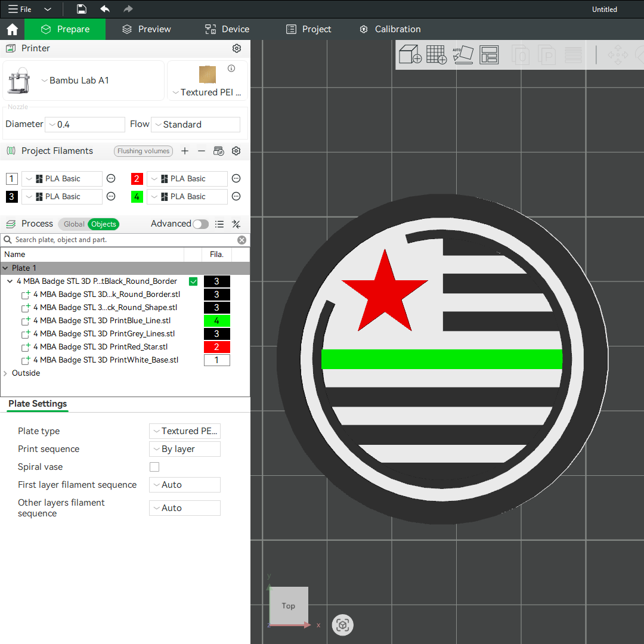The image size is (644, 644).
Task: Click the red filament 2 color swatch
Action: (137, 179)
